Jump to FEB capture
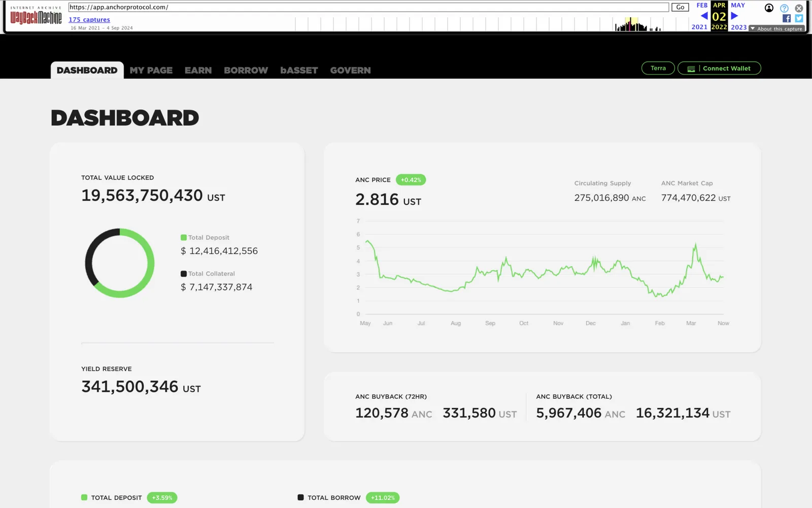 702,6
